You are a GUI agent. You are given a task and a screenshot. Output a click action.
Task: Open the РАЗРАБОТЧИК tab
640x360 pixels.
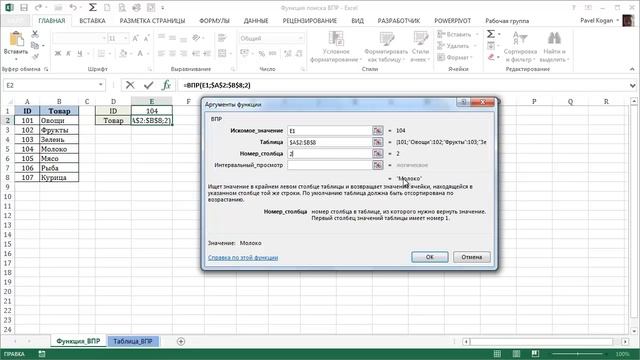click(x=399, y=20)
